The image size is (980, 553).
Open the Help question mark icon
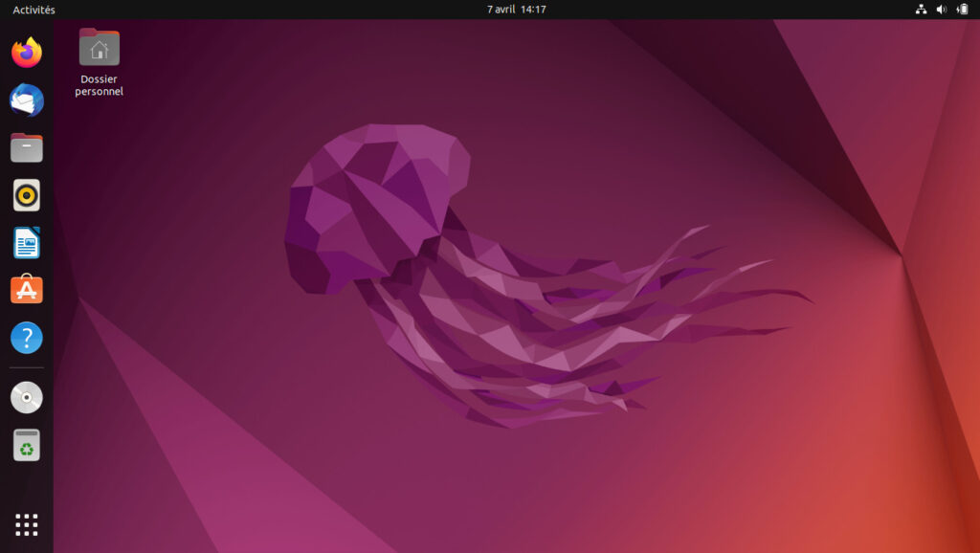click(x=27, y=338)
